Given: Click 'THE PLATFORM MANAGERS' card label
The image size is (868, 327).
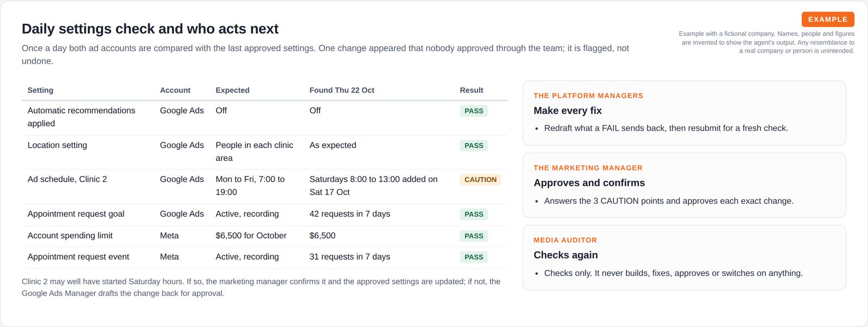Looking at the screenshot, I should tap(588, 96).
